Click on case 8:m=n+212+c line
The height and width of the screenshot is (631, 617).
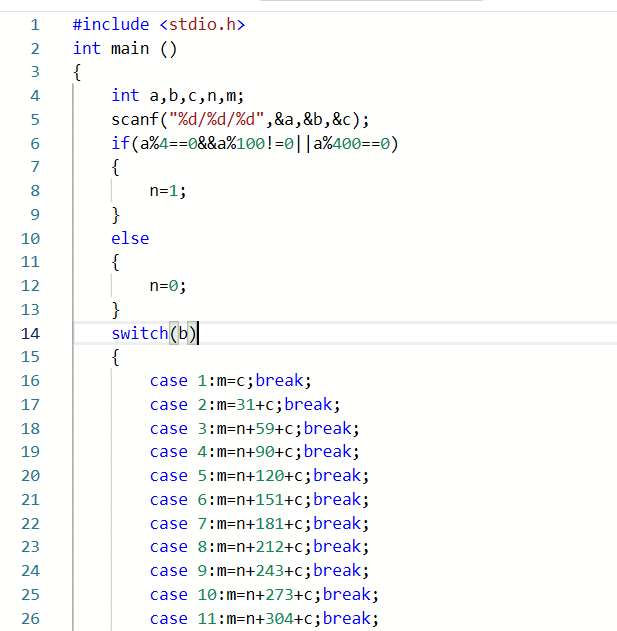pyautogui.click(x=259, y=546)
